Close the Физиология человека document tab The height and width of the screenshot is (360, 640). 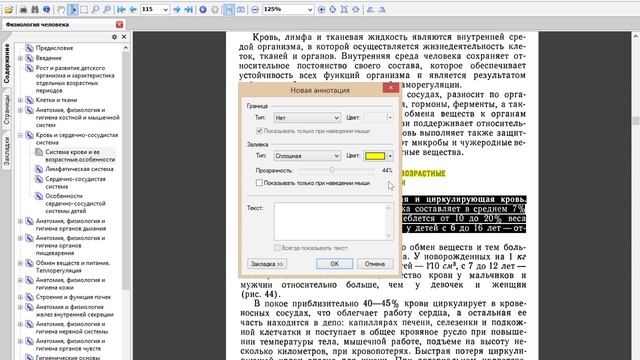119,24
